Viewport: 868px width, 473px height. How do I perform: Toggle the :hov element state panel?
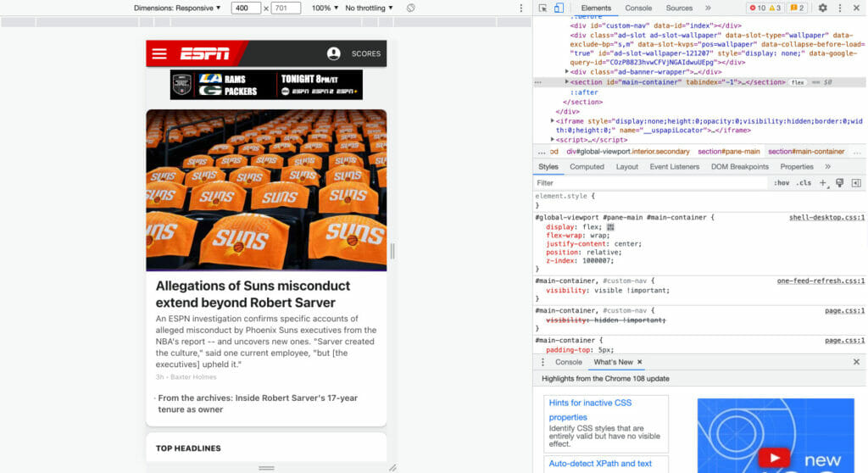click(x=782, y=183)
